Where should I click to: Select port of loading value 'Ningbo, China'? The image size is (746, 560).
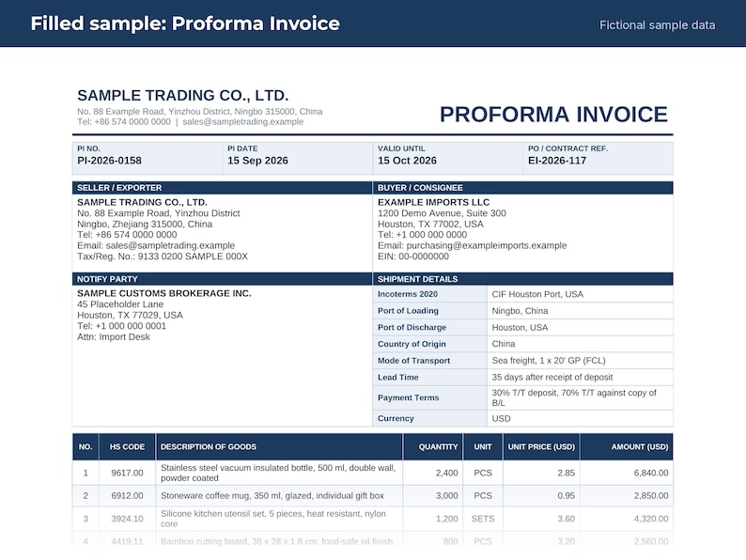coord(520,311)
